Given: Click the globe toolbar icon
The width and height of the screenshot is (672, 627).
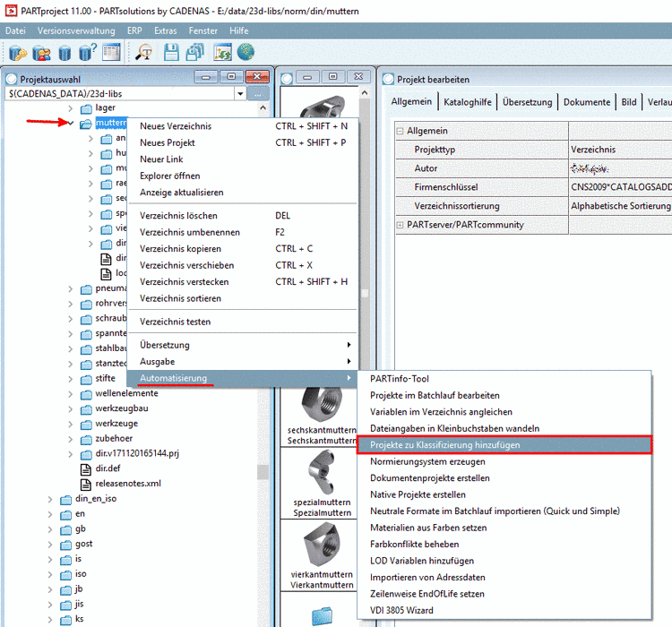Looking at the screenshot, I should pyautogui.click(x=246, y=52).
